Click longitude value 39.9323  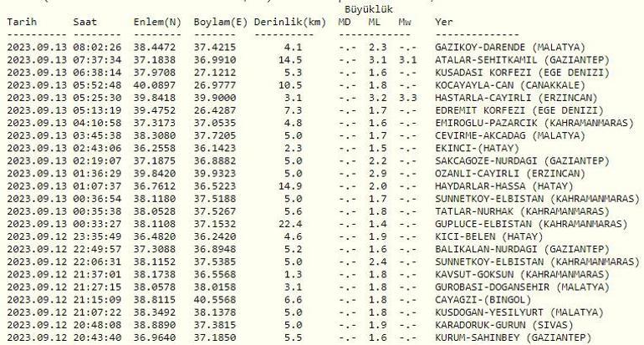point(215,174)
